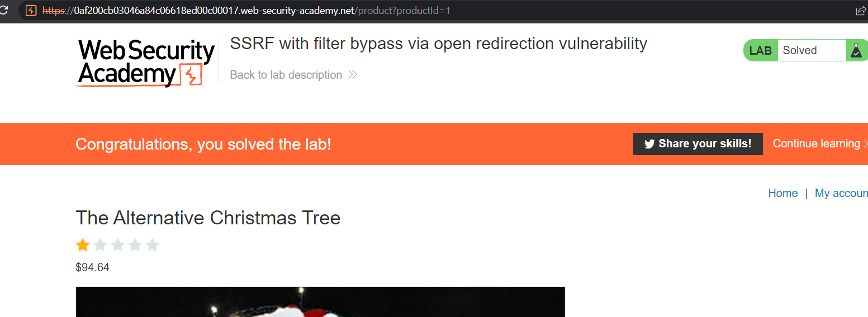Follow the Continue learning link
This screenshot has width=868, height=317.
pyautogui.click(x=816, y=143)
